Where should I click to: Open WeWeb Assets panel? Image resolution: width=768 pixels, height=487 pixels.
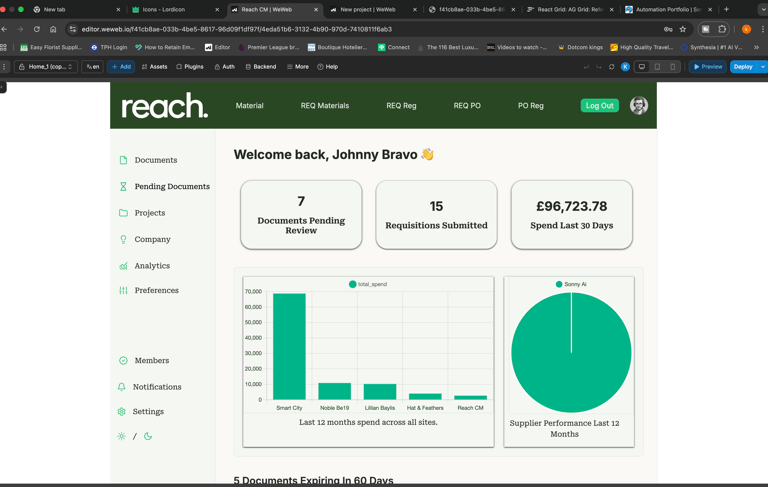click(x=154, y=67)
